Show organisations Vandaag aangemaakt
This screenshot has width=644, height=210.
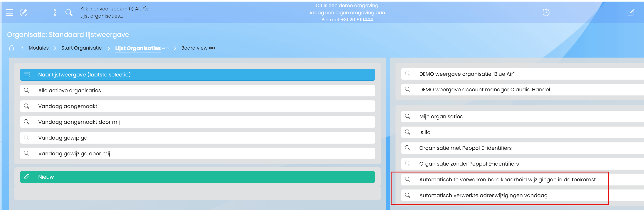tap(197, 106)
